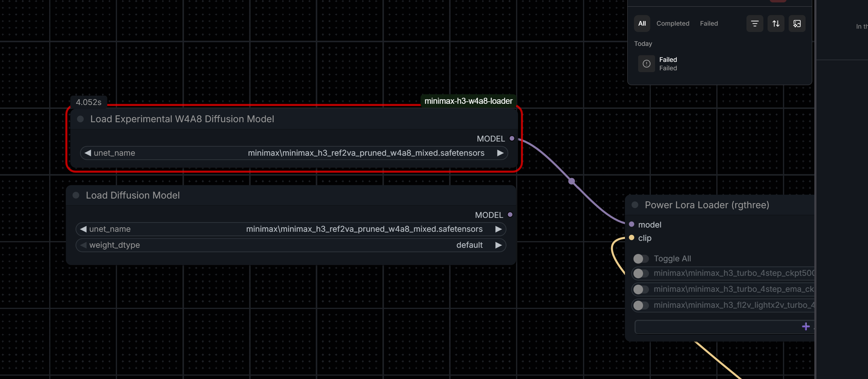Screen dimensions: 868x379
Task: Click the image preview toggle icon in queue panel
Action: pyautogui.click(x=797, y=24)
